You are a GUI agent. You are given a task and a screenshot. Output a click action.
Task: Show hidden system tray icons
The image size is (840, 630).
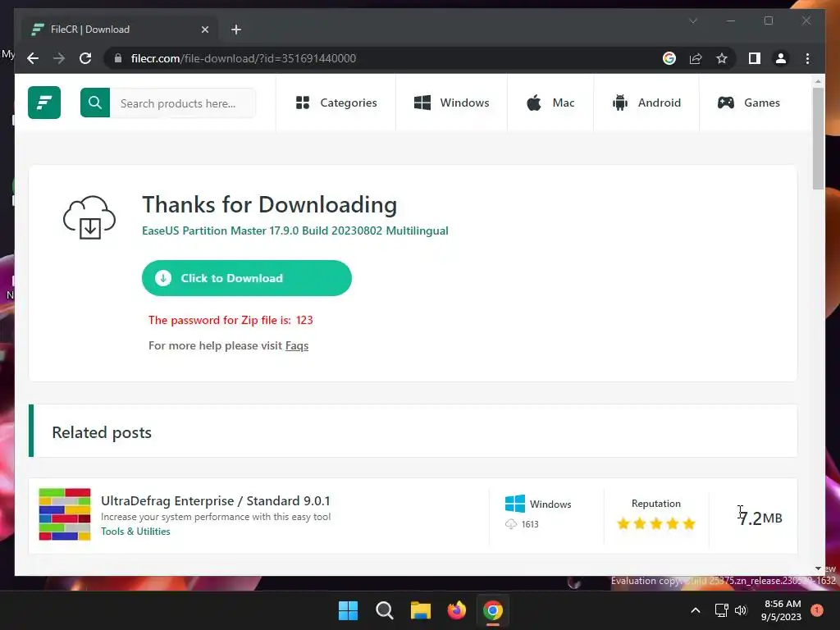coord(696,610)
